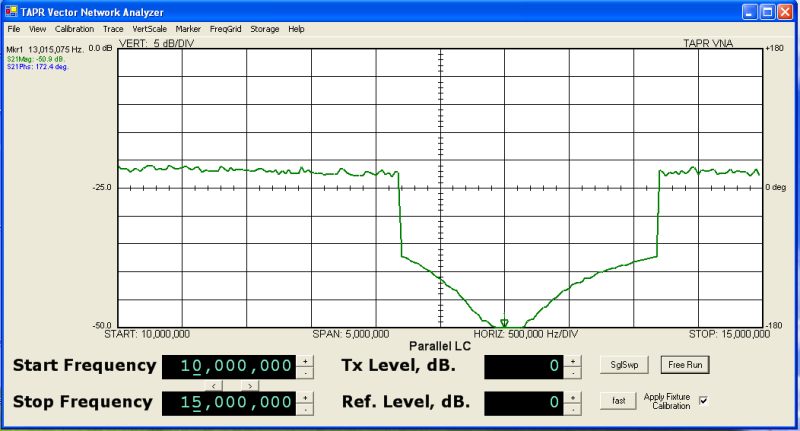Open the FreqGrid menu
Image resolution: width=800 pixels, height=431 pixels.
226,29
